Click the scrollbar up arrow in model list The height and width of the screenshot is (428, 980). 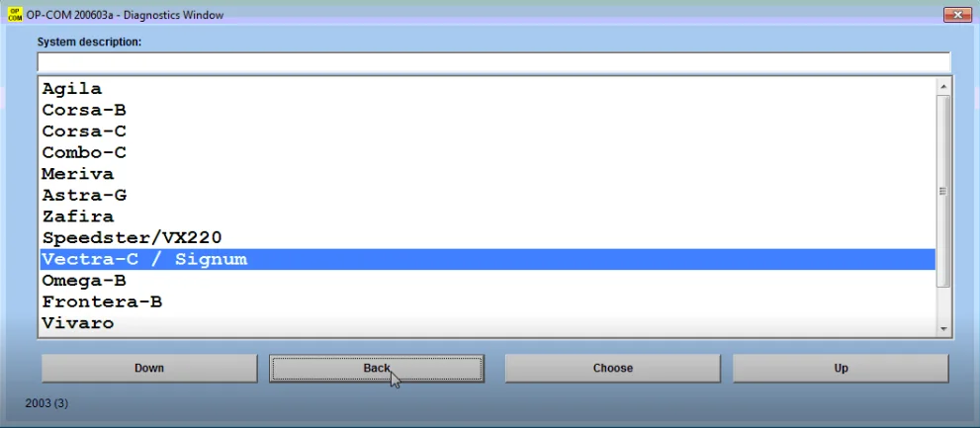[x=943, y=87]
